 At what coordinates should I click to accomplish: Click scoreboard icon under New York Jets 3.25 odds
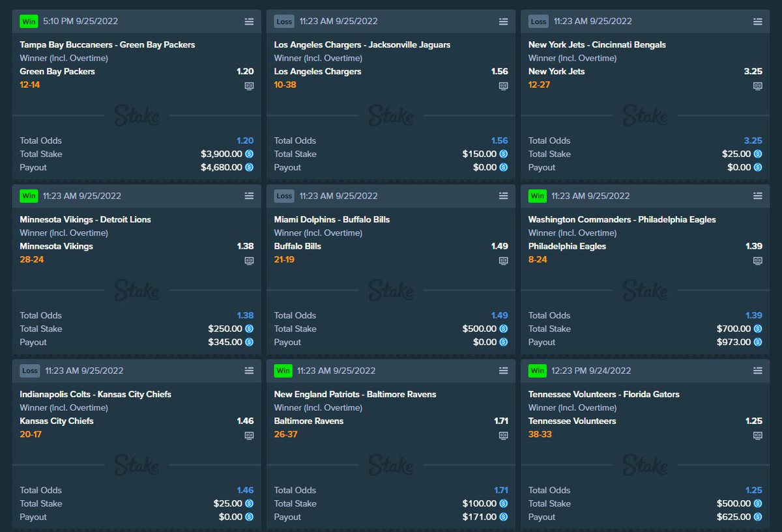(757, 86)
